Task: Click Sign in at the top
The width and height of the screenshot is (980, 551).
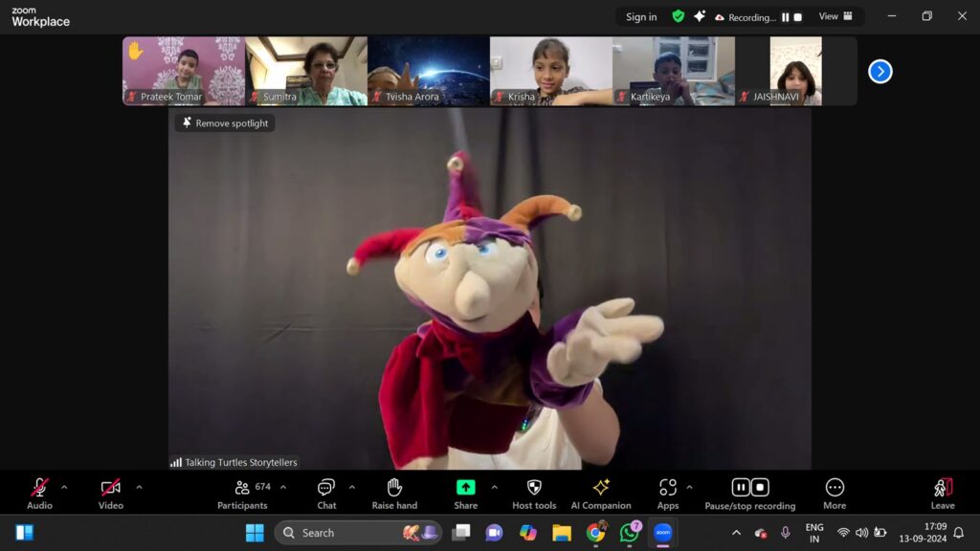Action: 641,17
